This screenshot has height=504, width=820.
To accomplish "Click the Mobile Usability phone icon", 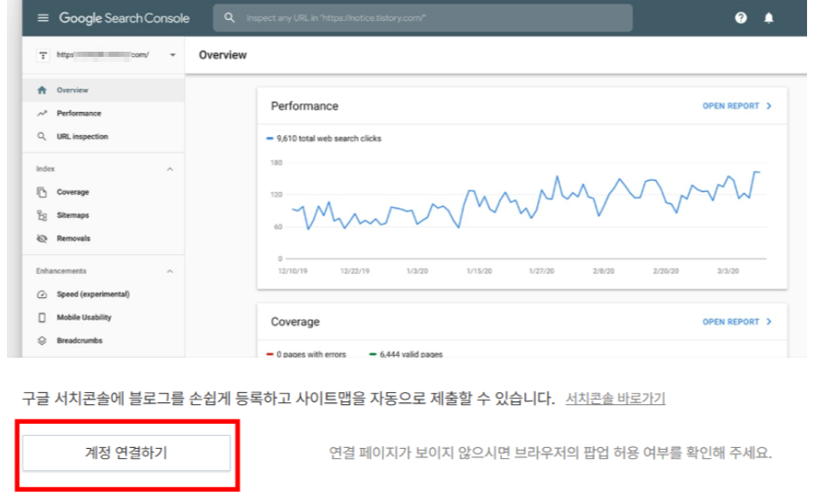I will [42, 318].
